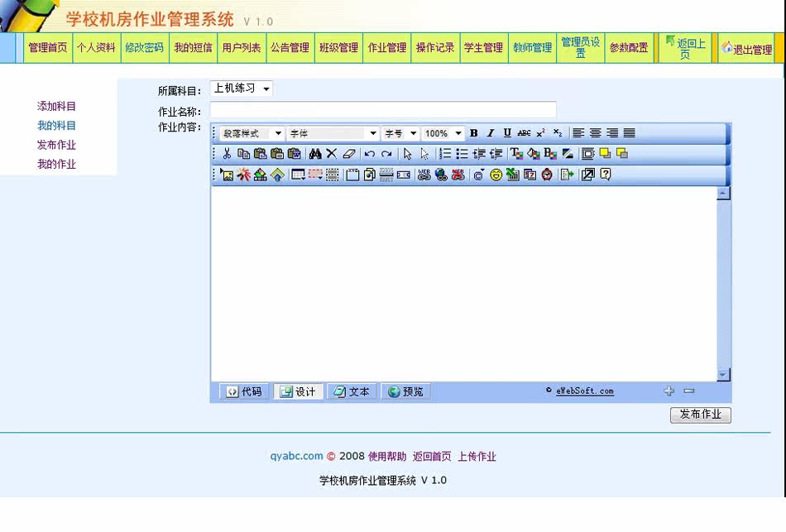Open 个人资料 in the navigation bar
This screenshot has height=532, width=786.
96,48
